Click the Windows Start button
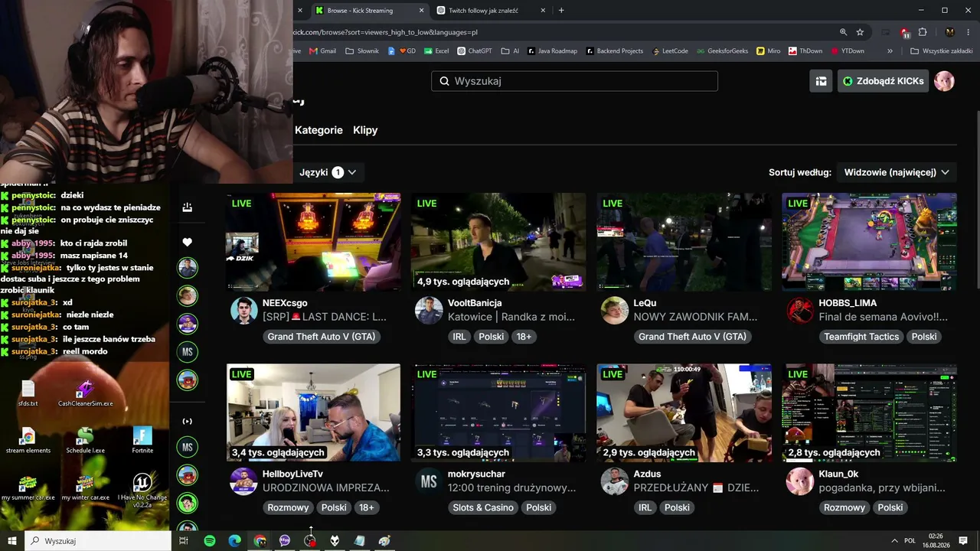The height and width of the screenshot is (551, 980). (x=12, y=541)
